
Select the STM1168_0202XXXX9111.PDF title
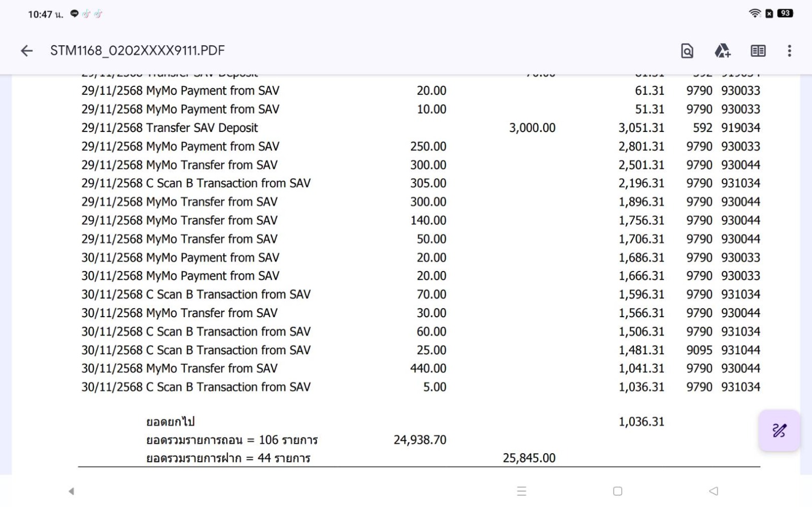pyautogui.click(x=137, y=51)
